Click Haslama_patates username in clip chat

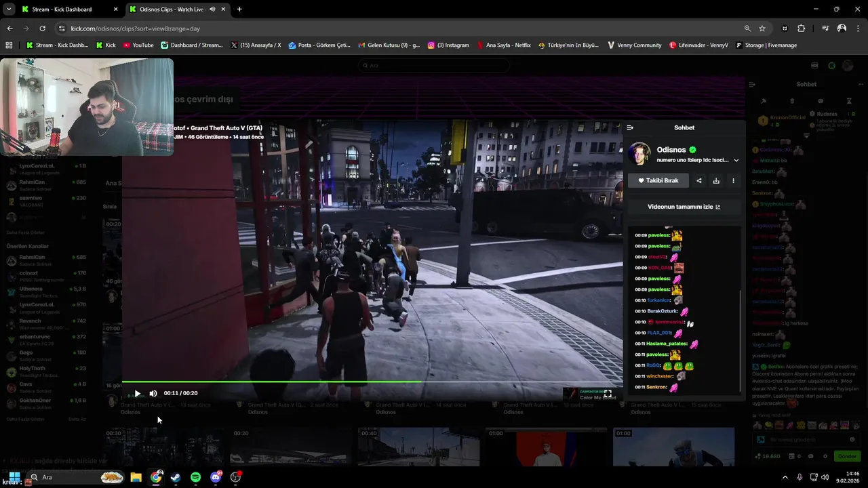point(667,344)
